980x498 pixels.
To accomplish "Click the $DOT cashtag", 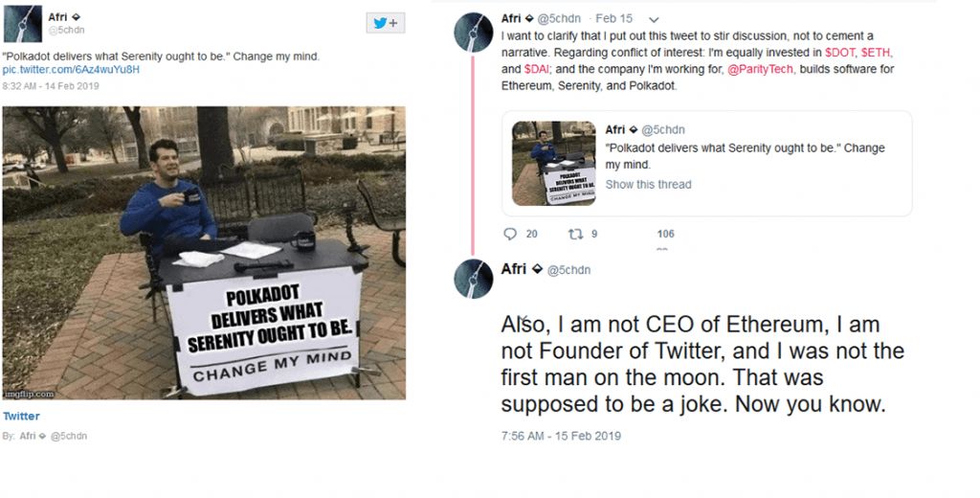I will [x=841, y=53].
